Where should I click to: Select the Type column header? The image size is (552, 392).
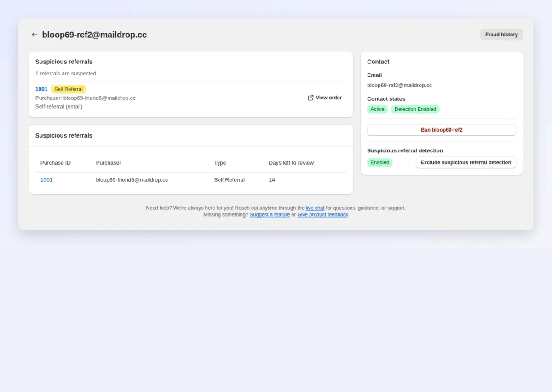220,163
